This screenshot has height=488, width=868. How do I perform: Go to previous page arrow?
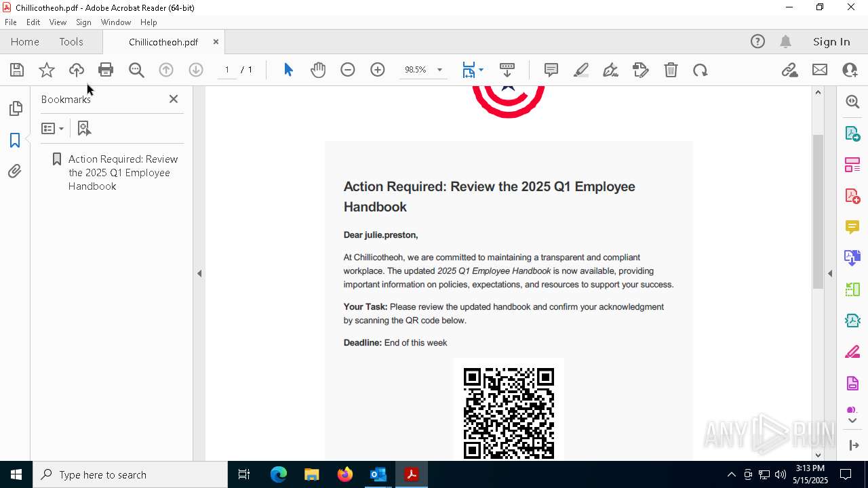point(166,70)
